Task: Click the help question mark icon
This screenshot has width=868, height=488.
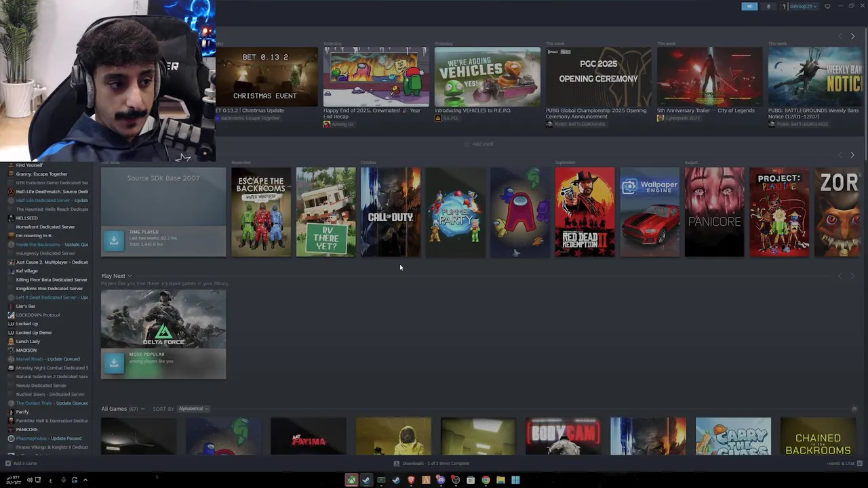Action: [x=784, y=6]
